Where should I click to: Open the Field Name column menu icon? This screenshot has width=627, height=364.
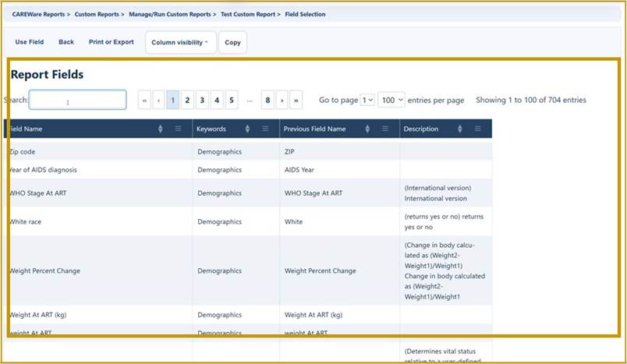pos(178,129)
